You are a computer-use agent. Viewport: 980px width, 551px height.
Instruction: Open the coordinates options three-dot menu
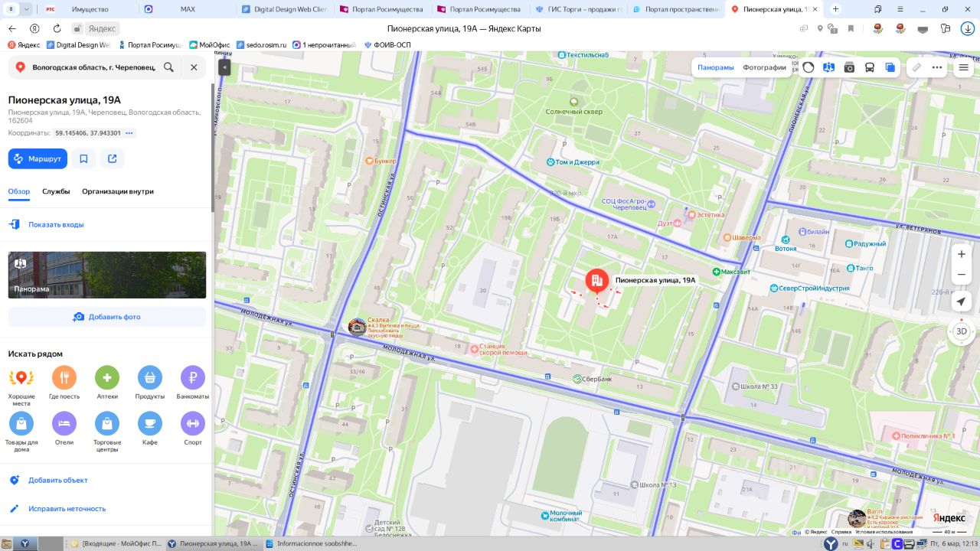pos(129,133)
